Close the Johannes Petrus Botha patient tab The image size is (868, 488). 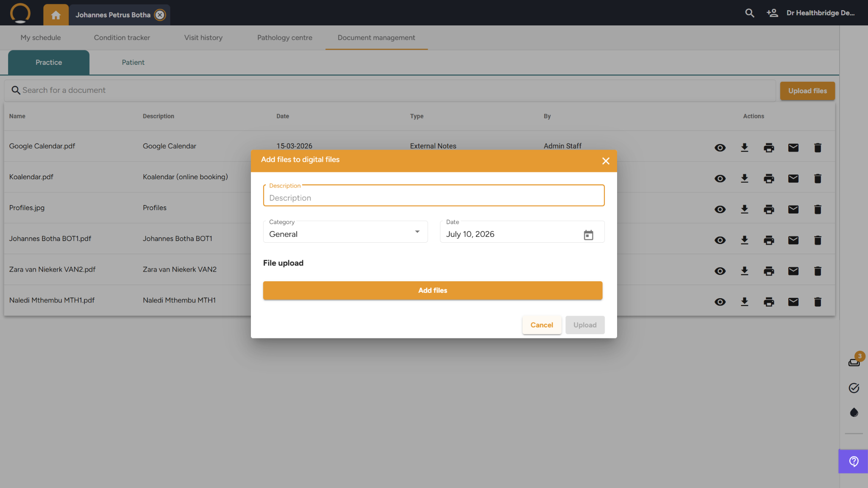(x=160, y=15)
